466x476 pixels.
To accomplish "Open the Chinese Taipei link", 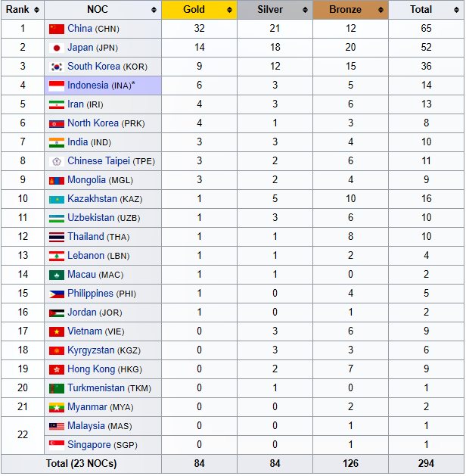I will click(x=98, y=161).
